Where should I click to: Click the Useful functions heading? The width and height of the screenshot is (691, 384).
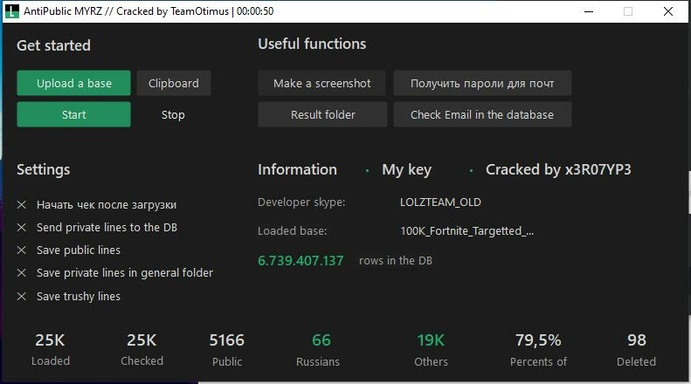pyautogui.click(x=312, y=44)
